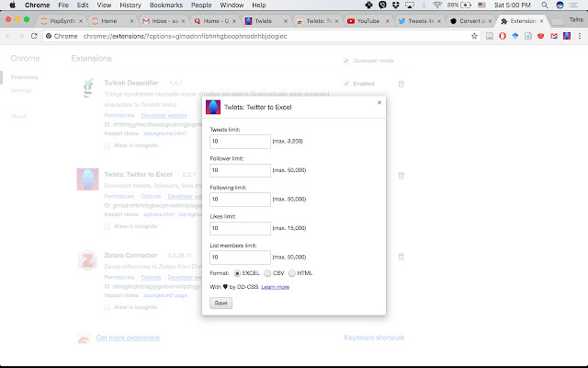The height and width of the screenshot is (368, 588).
Task: Select the CSV format radio button
Action: (267, 273)
